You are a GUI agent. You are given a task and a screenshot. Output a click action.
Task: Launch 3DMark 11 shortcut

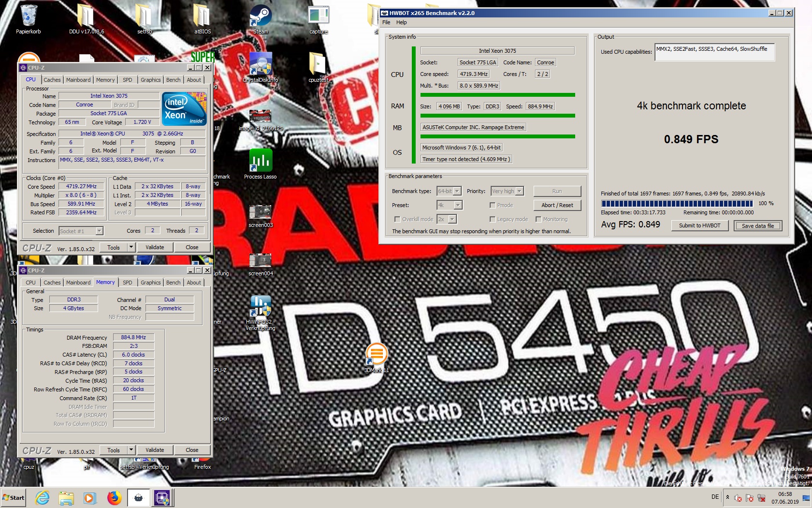(x=377, y=357)
